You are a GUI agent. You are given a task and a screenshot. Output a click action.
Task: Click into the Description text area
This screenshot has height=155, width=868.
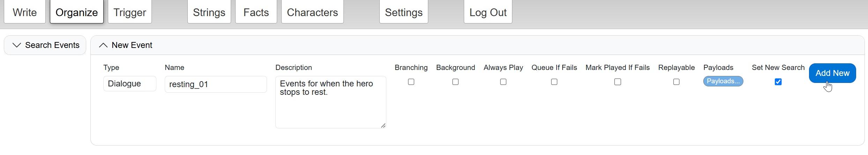331,102
